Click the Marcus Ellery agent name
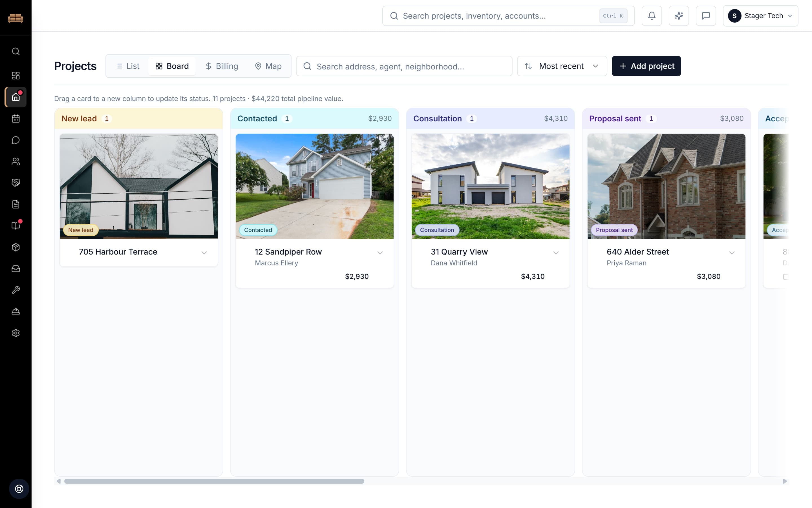Viewport: 812px width, 508px height. click(276, 263)
